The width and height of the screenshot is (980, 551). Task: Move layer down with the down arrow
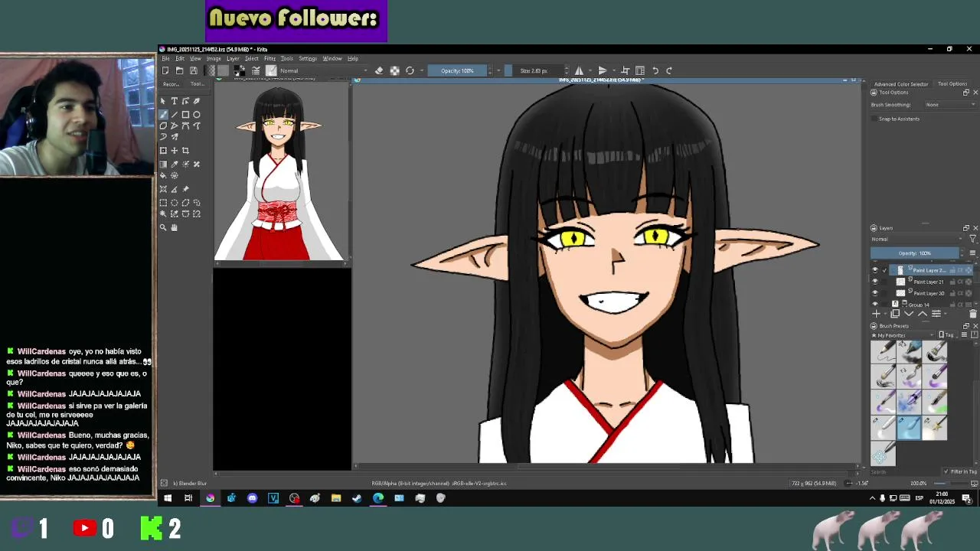(909, 314)
